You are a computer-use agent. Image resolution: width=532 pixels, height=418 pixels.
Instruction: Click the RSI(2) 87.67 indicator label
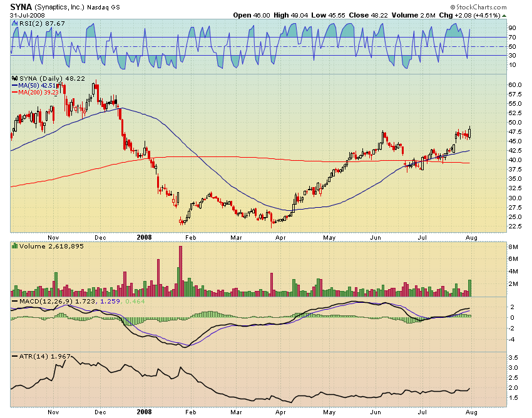pos(42,23)
